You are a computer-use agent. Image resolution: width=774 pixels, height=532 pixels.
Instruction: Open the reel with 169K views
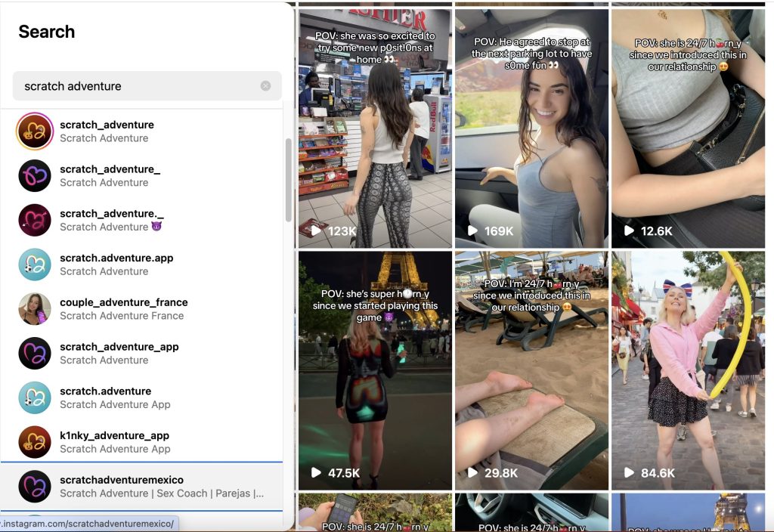[531, 128]
